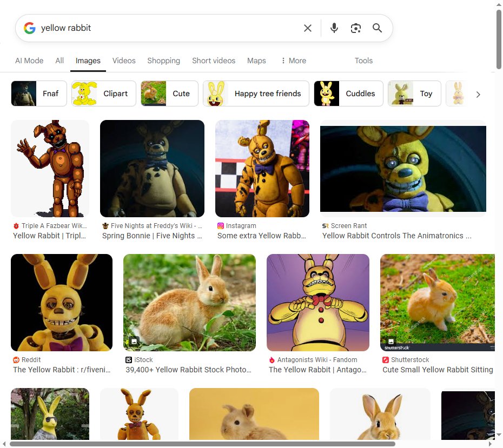Open the three-dot More menu
The width and height of the screenshot is (503, 448).
point(294,61)
